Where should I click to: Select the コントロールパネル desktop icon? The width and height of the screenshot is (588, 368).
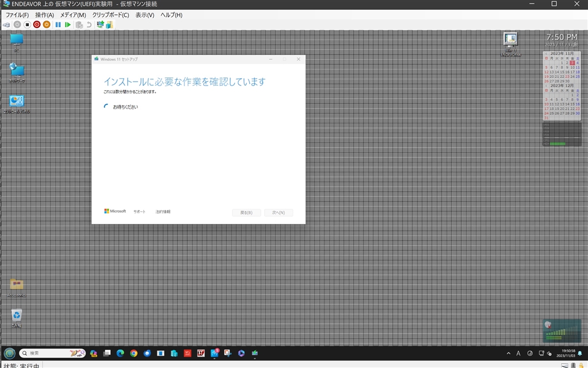click(17, 104)
